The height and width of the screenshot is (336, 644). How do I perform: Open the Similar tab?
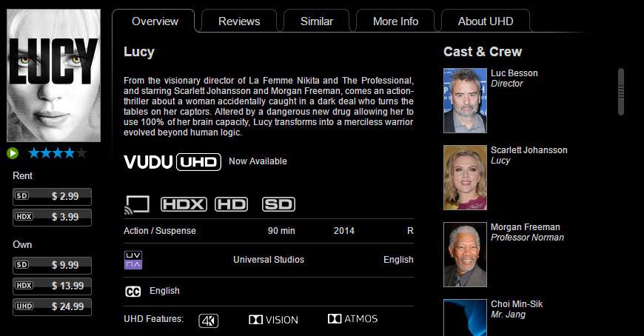click(x=317, y=21)
